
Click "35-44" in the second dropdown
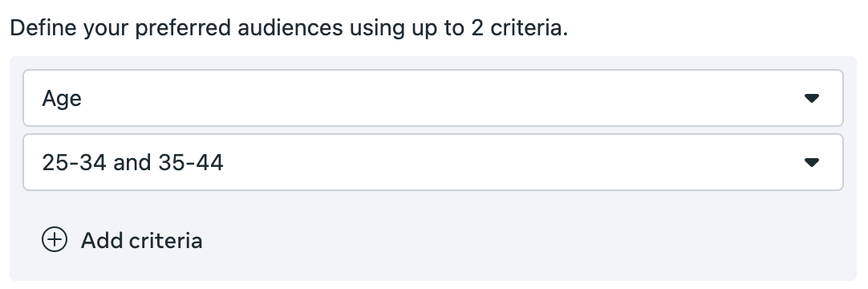pos(191,162)
